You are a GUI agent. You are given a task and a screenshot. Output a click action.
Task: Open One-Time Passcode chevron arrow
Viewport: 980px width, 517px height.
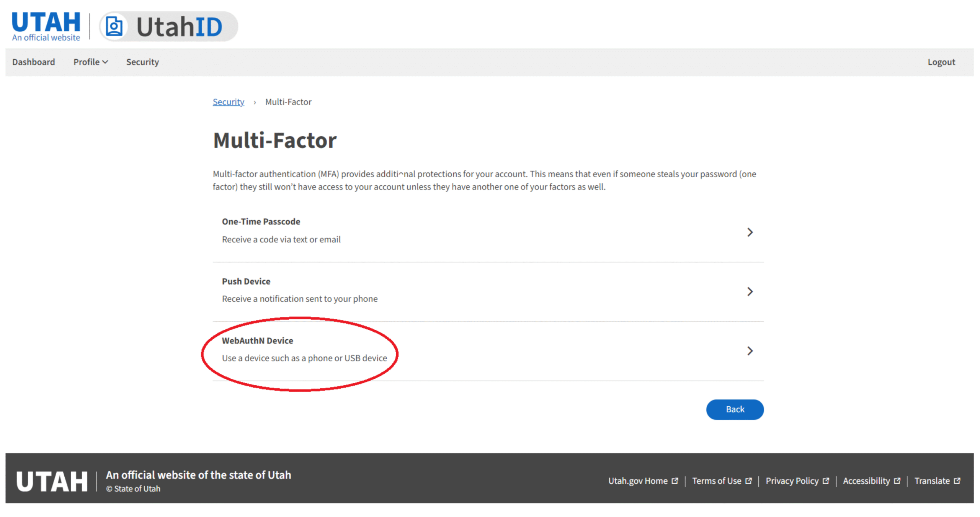click(x=750, y=232)
